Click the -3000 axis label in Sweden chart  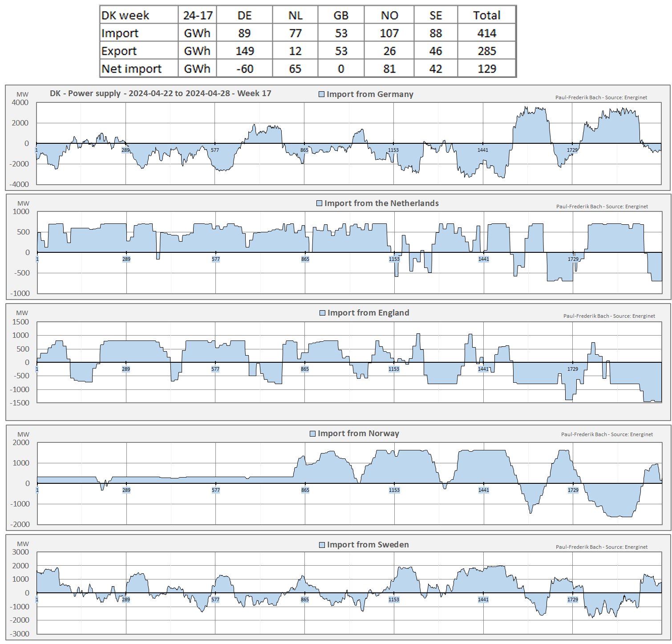pyautogui.click(x=20, y=634)
